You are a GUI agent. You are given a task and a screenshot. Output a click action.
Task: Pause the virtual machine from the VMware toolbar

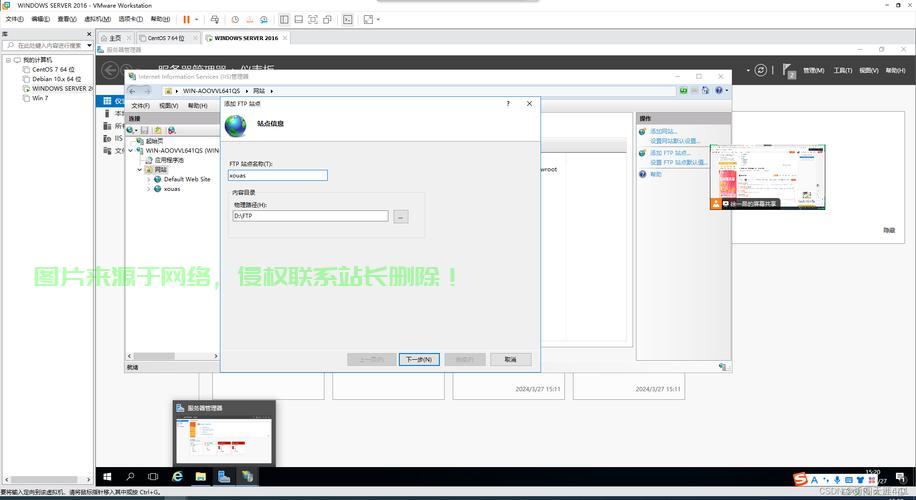pyautogui.click(x=186, y=19)
